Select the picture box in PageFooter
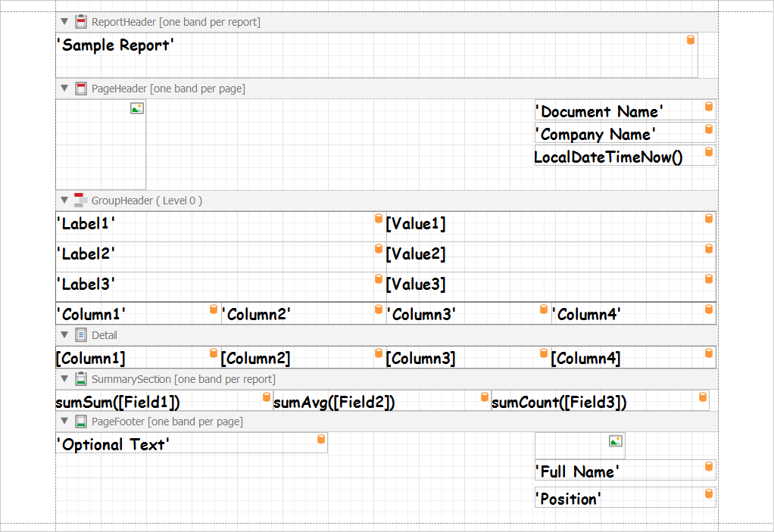The width and height of the screenshot is (774, 532). [579, 446]
